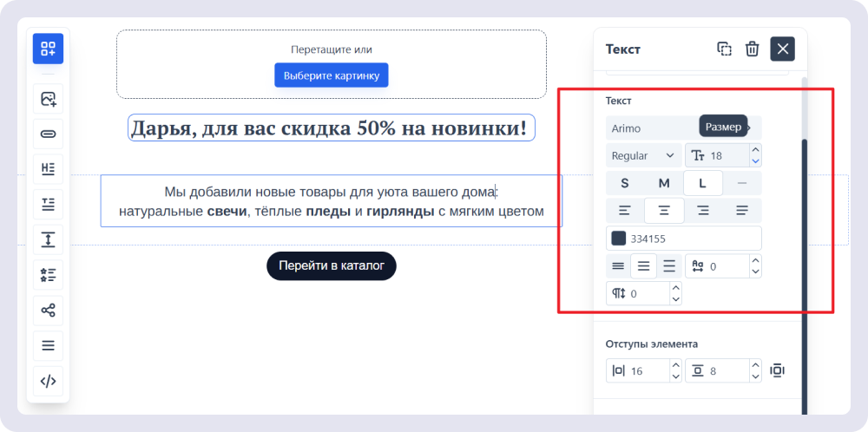The width and height of the screenshot is (868, 432).
Task: Delete the text element with trash icon
Action: pos(752,49)
